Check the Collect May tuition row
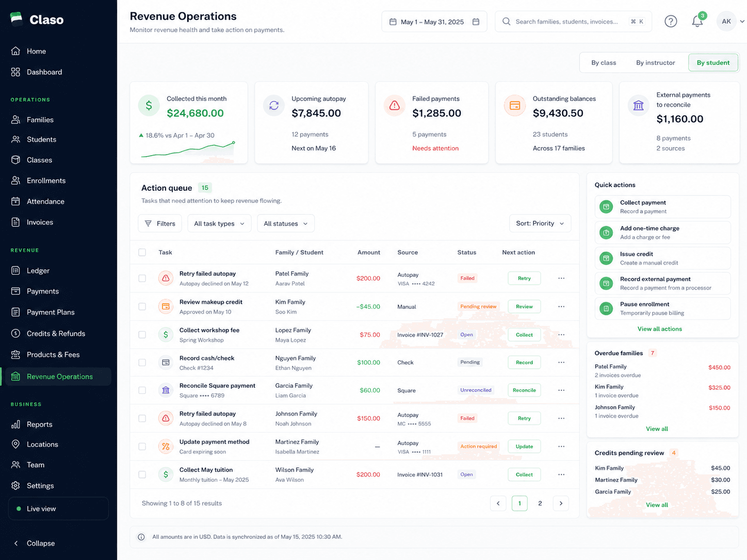747x560 pixels. click(142, 474)
